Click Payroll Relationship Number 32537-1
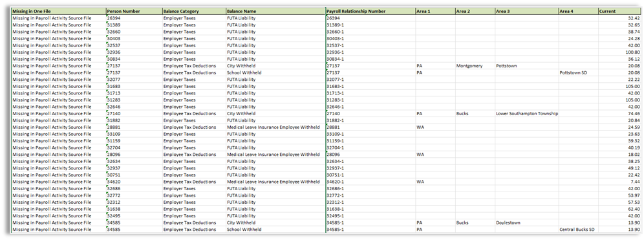Screen dimensions: 644x240 [370, 45]
